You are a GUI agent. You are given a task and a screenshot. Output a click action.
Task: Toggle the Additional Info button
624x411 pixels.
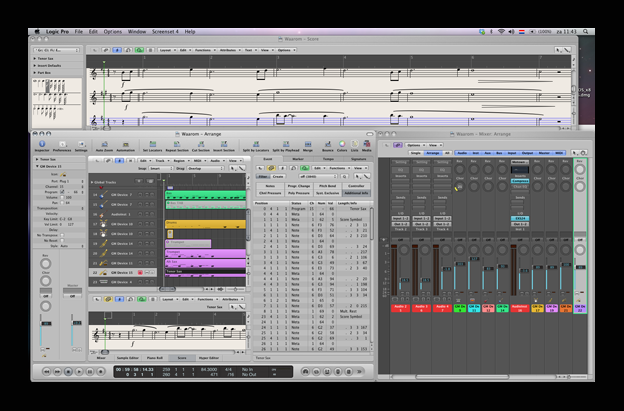click(x=356, y=193)
